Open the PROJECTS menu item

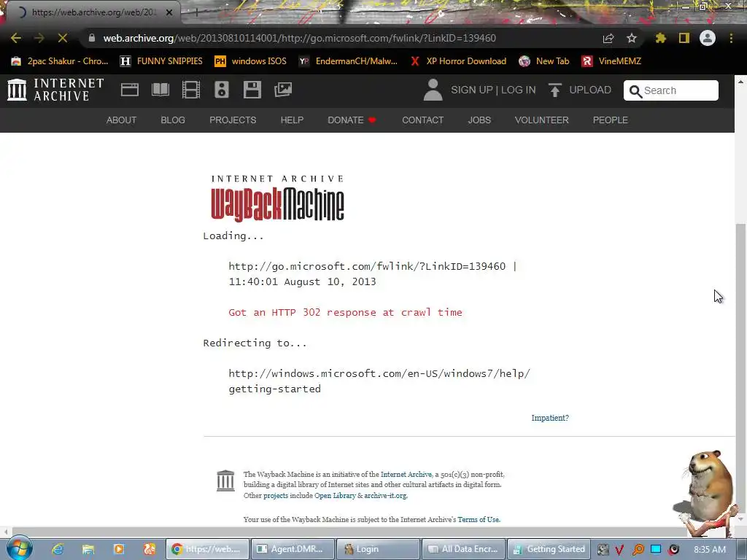(233, 120)
